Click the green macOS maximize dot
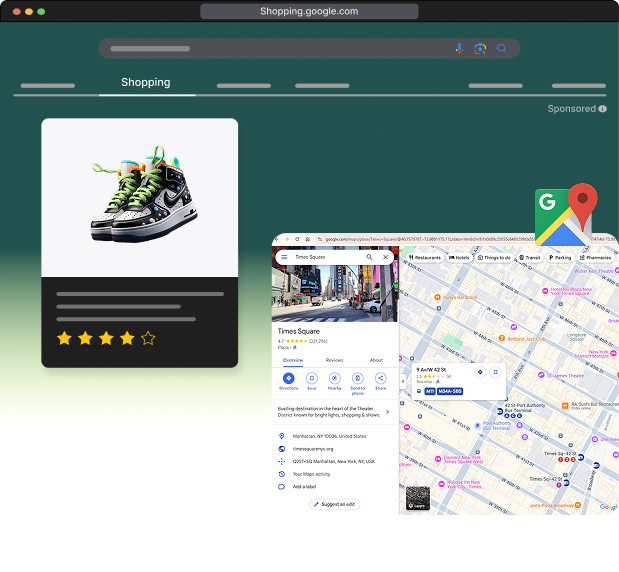619x572 pixels. pos(41,11)
